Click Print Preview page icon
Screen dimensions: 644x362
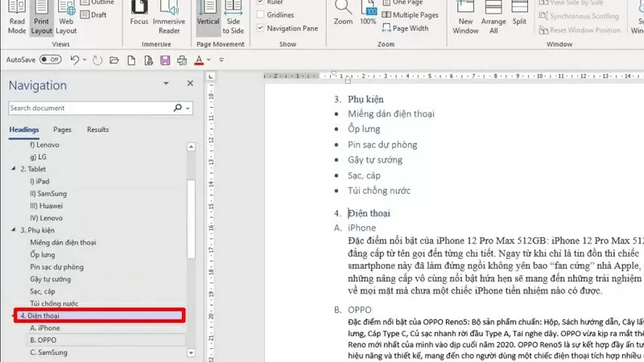(149, 60)
